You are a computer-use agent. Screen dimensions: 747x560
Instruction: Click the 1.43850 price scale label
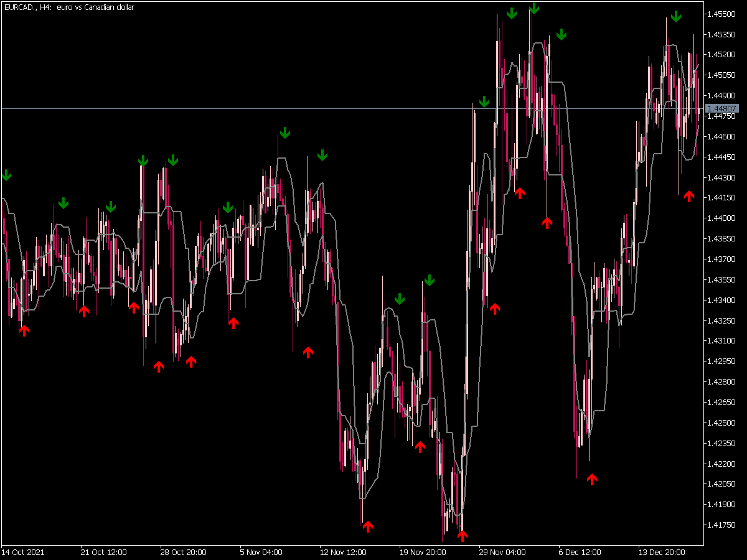pos(721,239)
